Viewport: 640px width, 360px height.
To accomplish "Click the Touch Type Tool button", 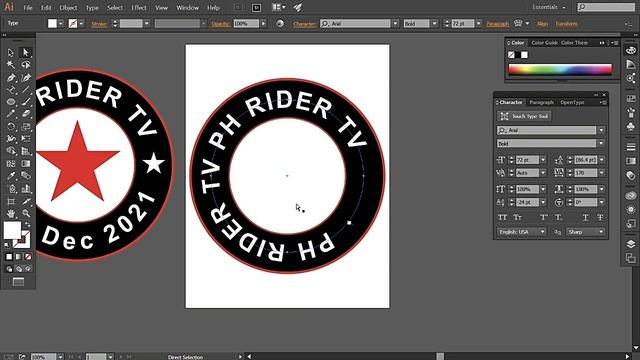I will click(524, 116).
